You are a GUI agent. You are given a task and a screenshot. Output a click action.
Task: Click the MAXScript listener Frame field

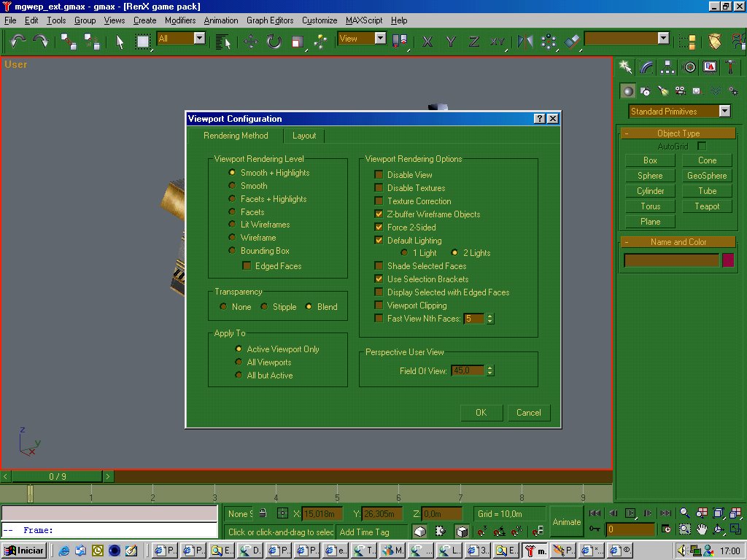tap(109, 530)
